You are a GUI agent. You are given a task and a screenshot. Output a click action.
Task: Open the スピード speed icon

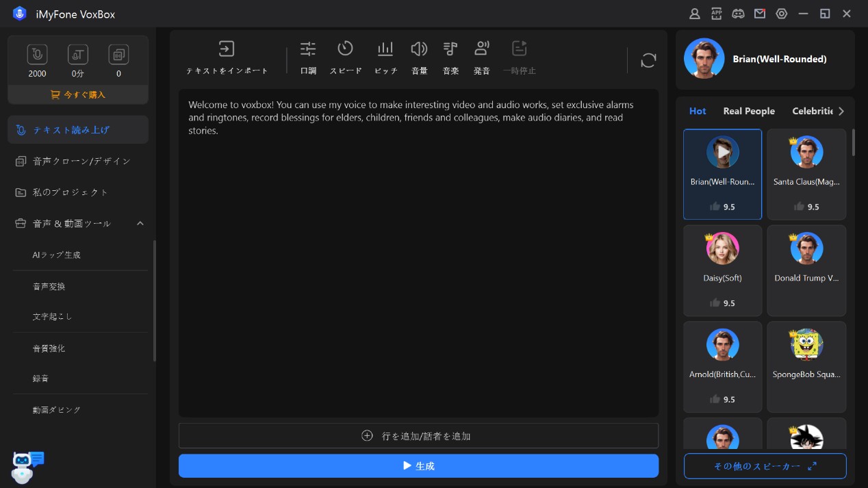pos(345,49)
